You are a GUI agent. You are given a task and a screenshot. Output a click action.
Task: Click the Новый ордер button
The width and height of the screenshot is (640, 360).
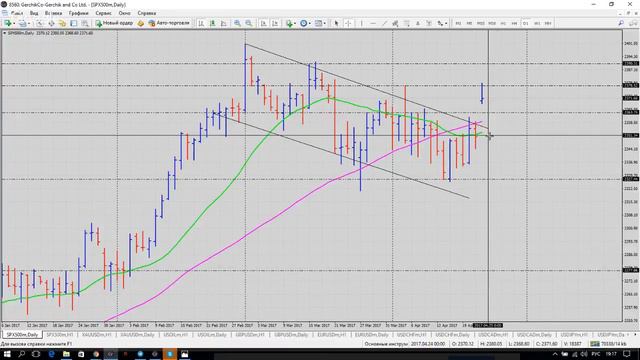[x=114, y=23]
